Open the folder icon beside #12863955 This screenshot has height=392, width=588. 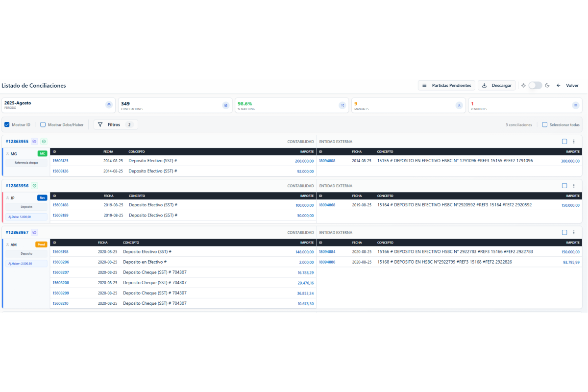tap(34, 142)
